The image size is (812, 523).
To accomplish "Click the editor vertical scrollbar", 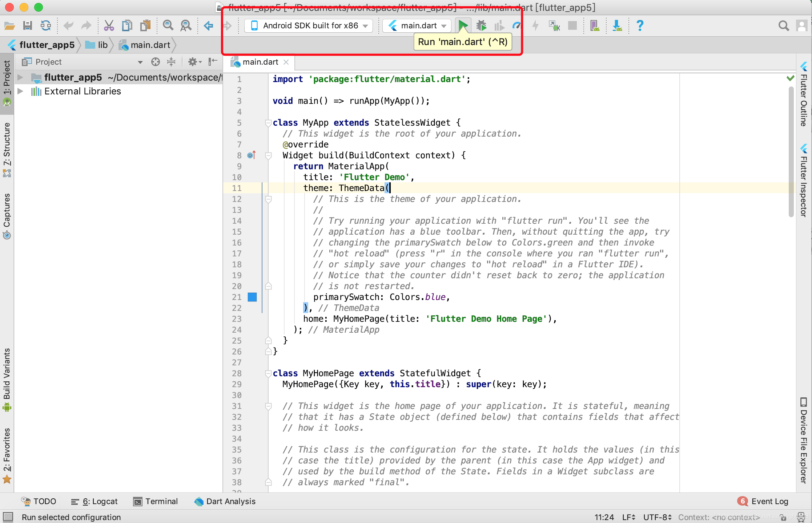I will coord(791,151).
